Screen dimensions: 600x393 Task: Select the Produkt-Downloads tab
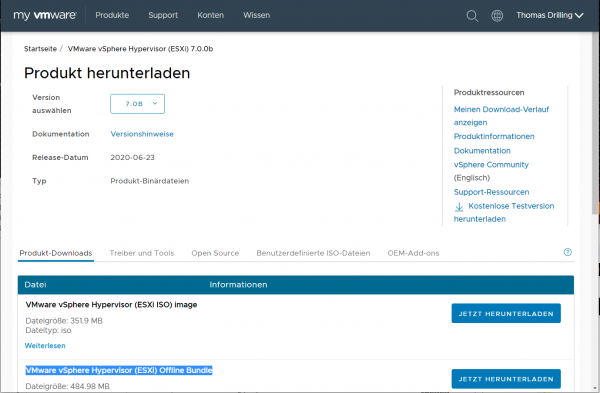point(56,253)
